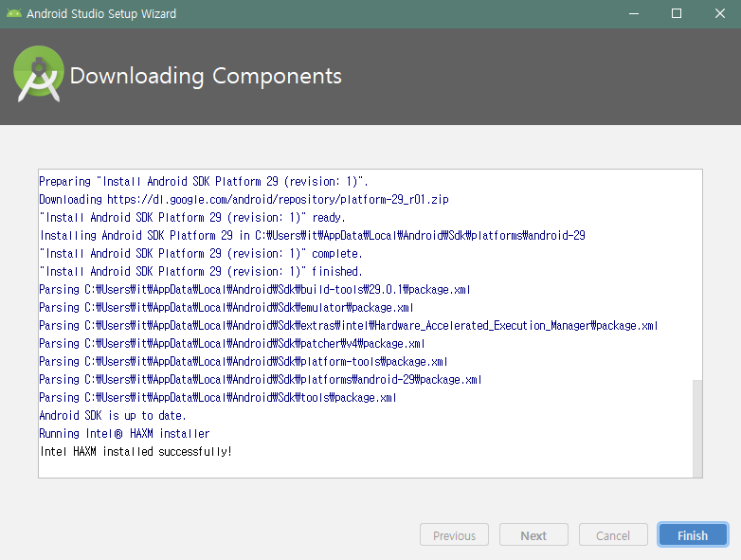The height and width of the screenshot is (560, 741).
Task: Click the 'Preparing Install Android SDK Platform 29' line
Action: 204,182
